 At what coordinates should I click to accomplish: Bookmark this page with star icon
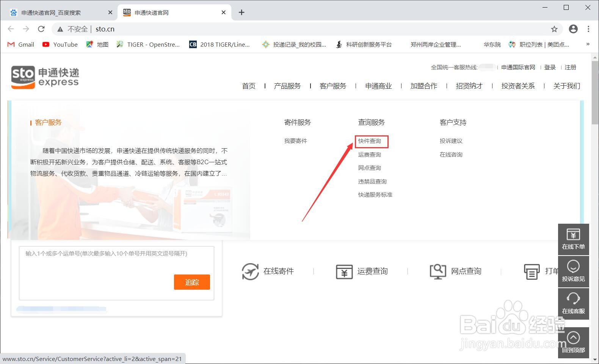(554, 29)
